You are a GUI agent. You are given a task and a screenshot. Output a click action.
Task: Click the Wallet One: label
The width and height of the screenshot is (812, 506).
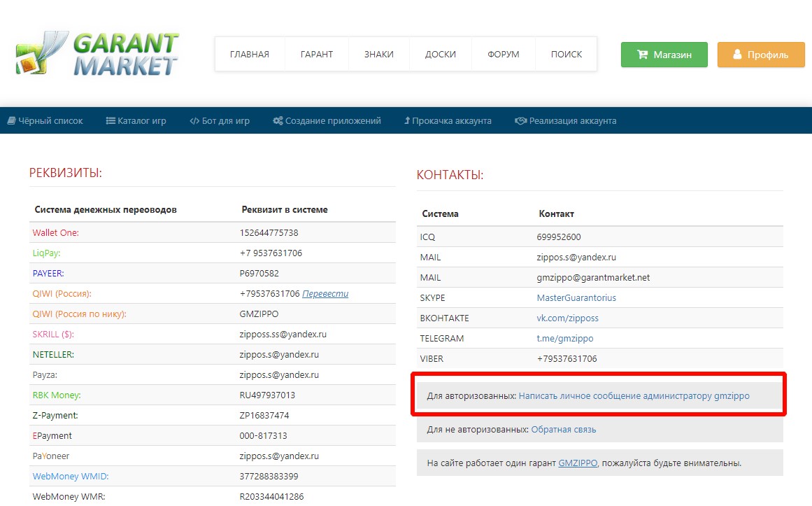coord(55,233)
